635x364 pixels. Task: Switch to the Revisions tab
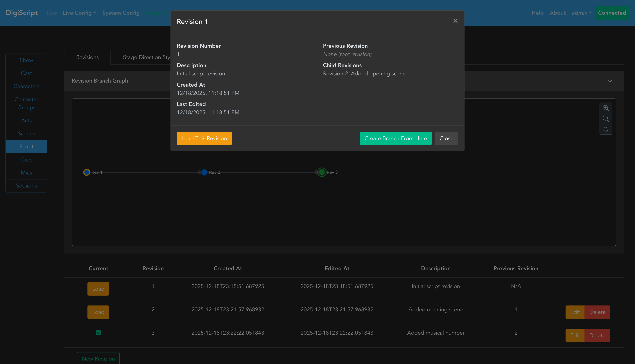(x=87, y=57)
